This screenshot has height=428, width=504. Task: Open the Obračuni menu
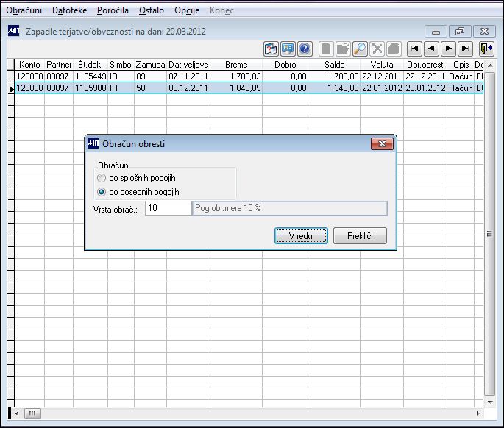[x=24, y=10]
